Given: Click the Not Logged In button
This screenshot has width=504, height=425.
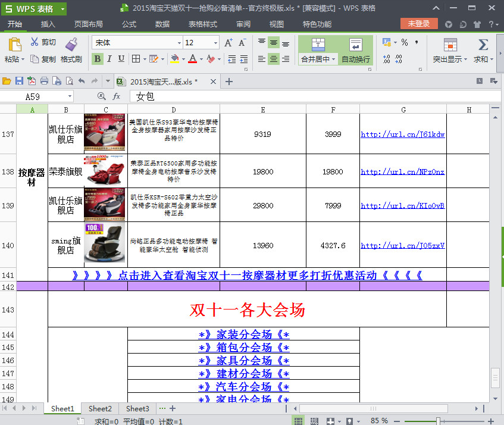Looking at the screenshot, I should pos(419,23).
